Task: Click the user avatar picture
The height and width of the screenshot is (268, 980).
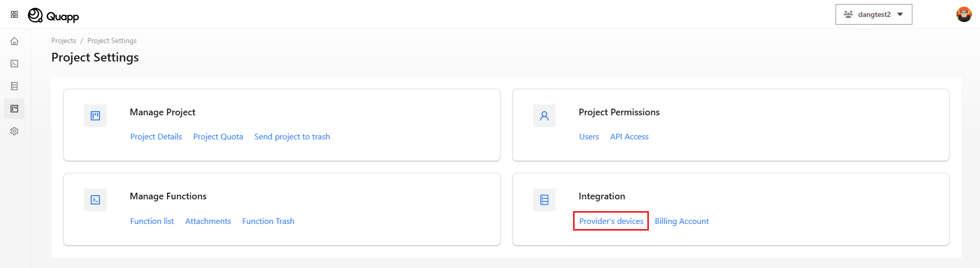Action: (x=964, y=14)
